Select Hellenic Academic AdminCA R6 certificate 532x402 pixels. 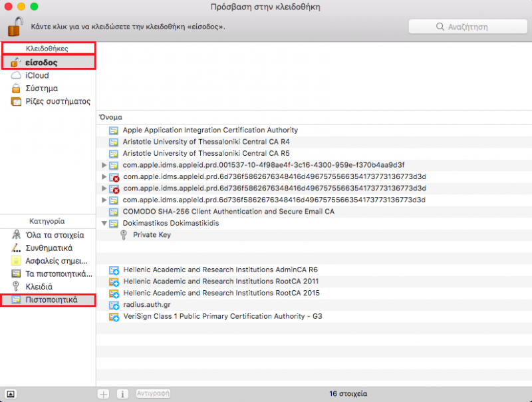click(x=314, y=270)
